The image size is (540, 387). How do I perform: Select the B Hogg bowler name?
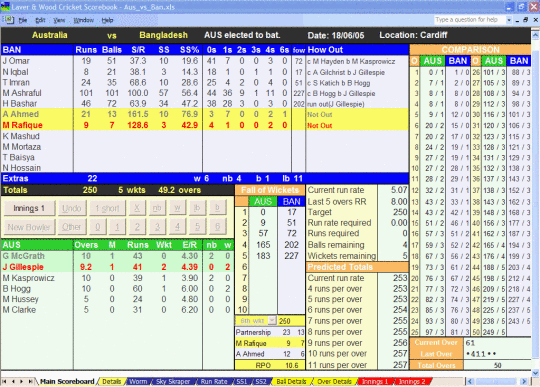[17, 289]
